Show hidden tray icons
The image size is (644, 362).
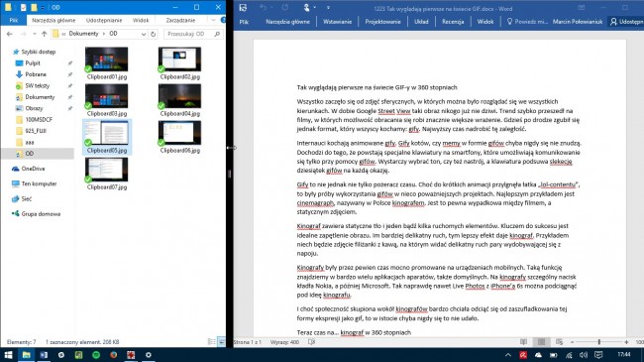[508, 355]
